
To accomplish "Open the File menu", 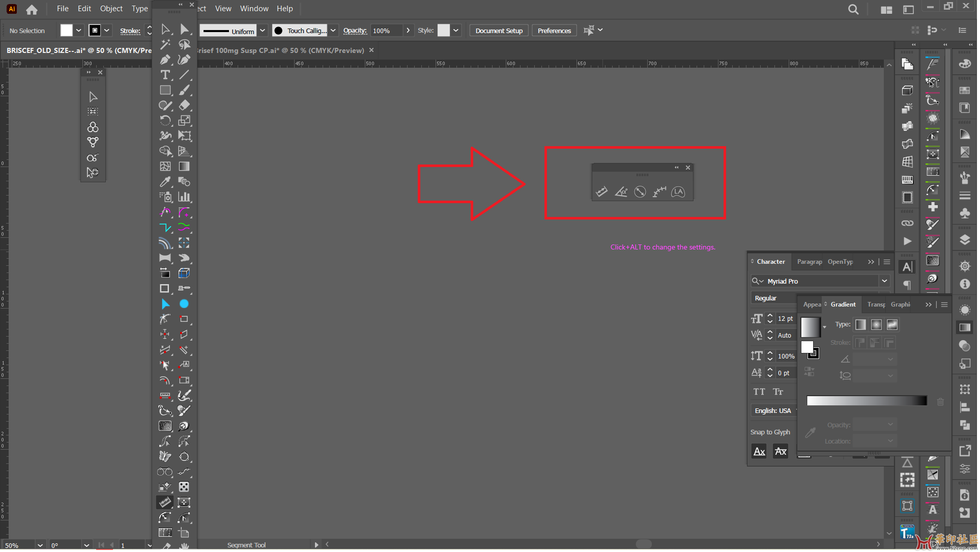I will pyautogui.click(x=63, y=9).
